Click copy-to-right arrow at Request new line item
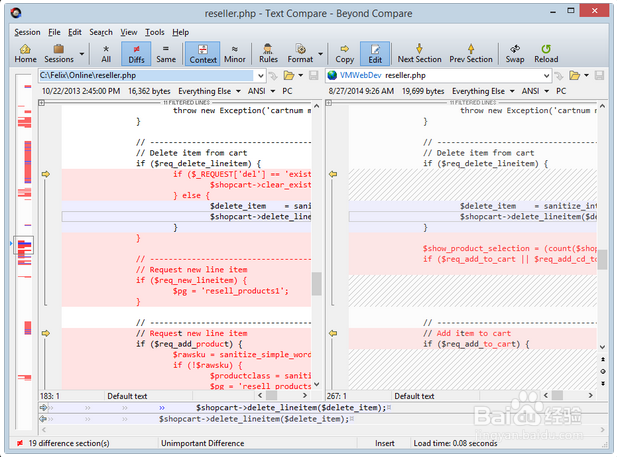Screen dimensions: 617x457 pos(46,333)
